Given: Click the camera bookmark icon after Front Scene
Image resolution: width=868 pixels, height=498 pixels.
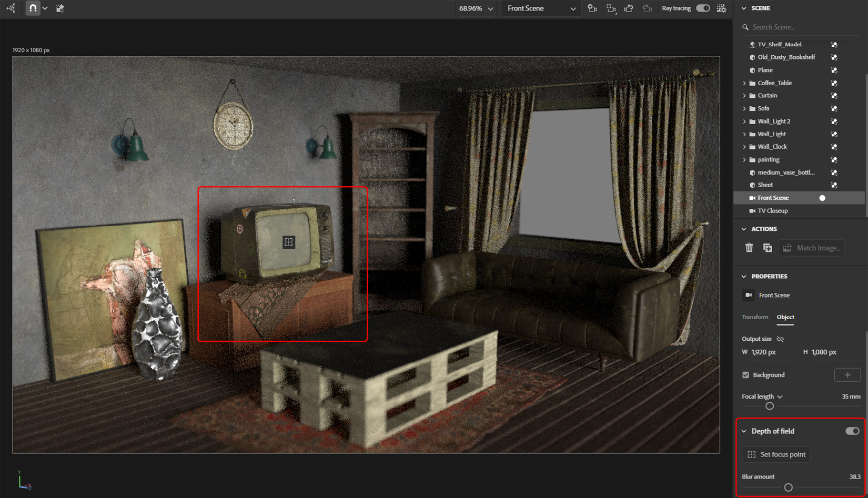Looking at the screenshot, I should pos(592,8).
